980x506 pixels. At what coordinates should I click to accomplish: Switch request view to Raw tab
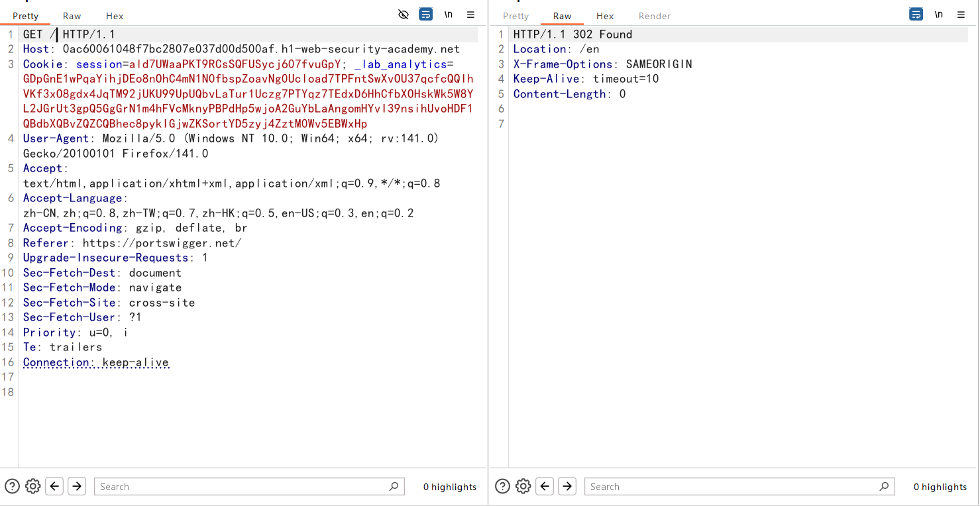pos(72,16)
